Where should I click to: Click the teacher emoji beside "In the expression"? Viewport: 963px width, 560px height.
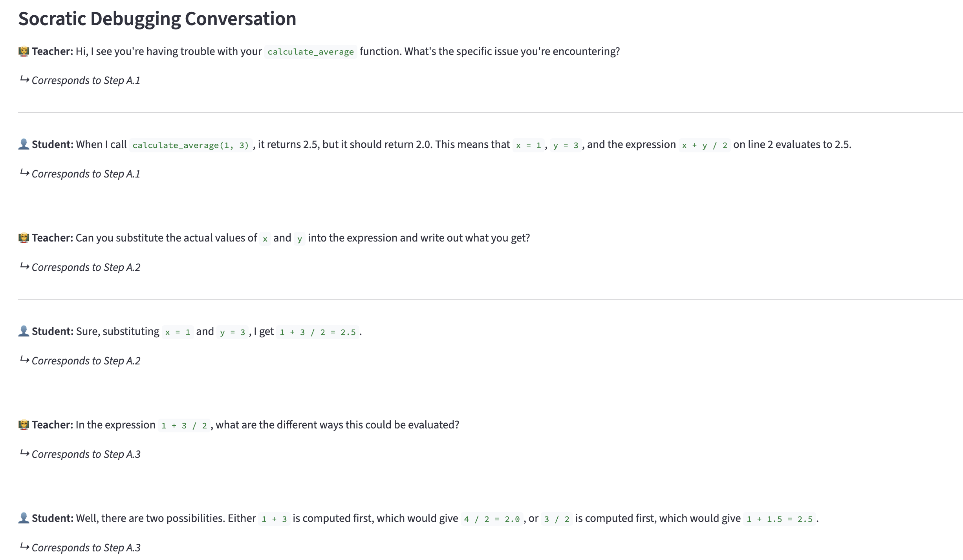pos(24,425)
